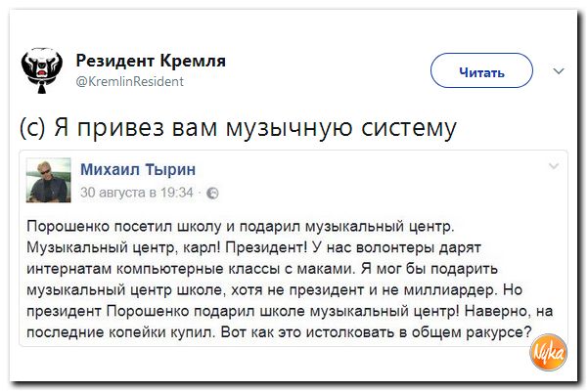
Task: Click the orange Nyka watermark logo
Action: [548, 353]
